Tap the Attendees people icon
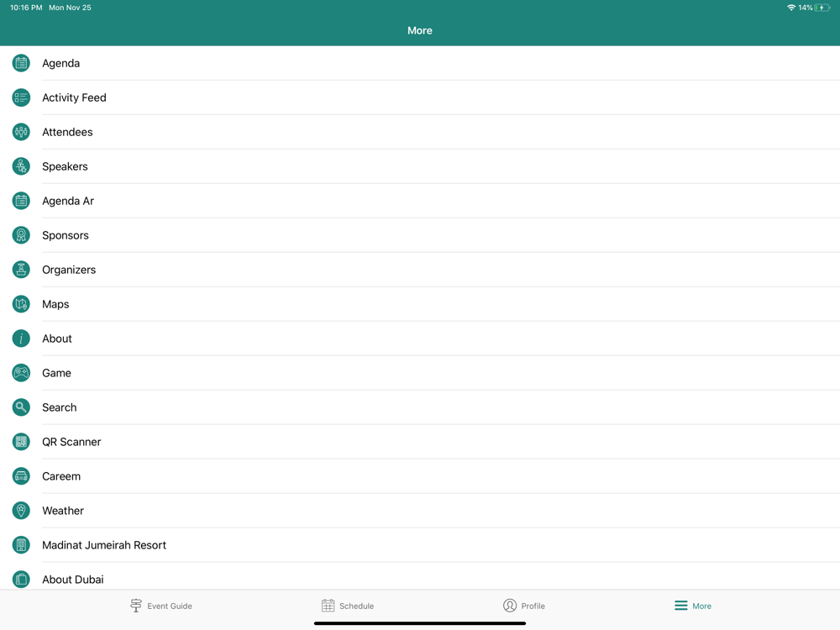 pos(21,132)
